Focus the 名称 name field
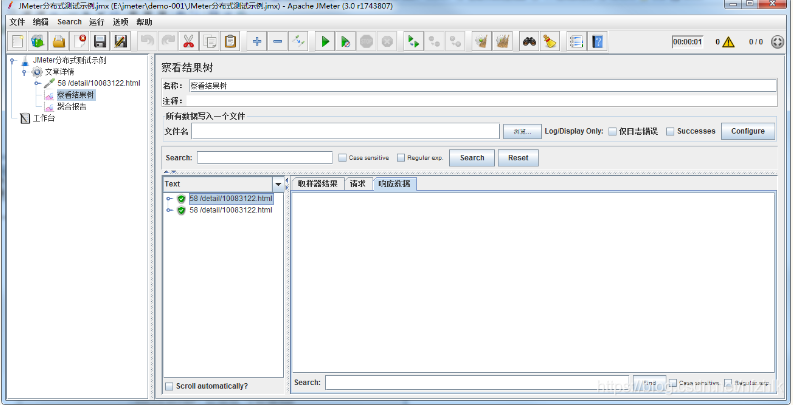 coord(482,86)
